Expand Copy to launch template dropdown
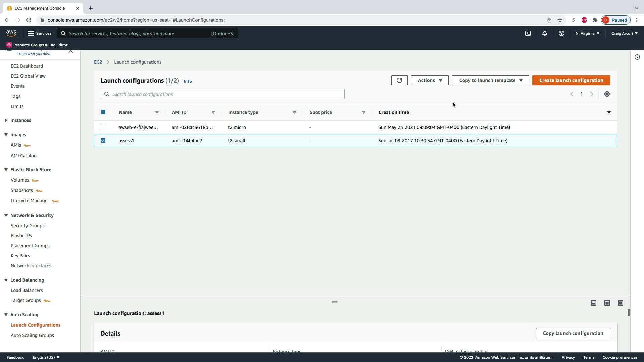The image size is (644, 362). coord(490,80)
